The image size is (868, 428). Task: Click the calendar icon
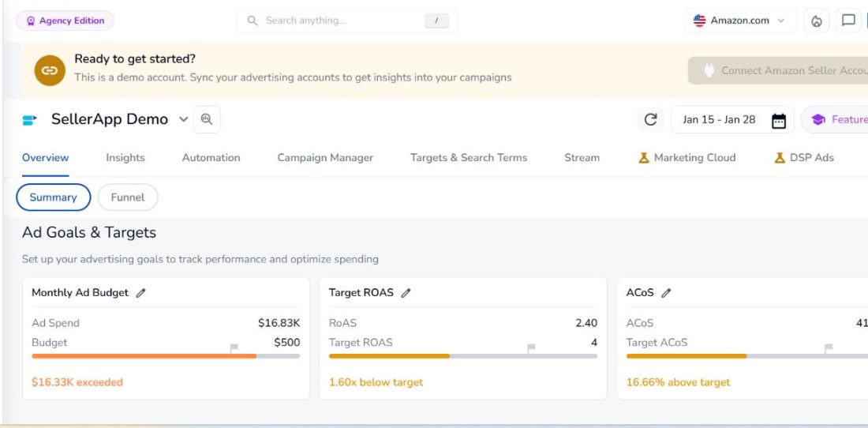click(778, 120)
